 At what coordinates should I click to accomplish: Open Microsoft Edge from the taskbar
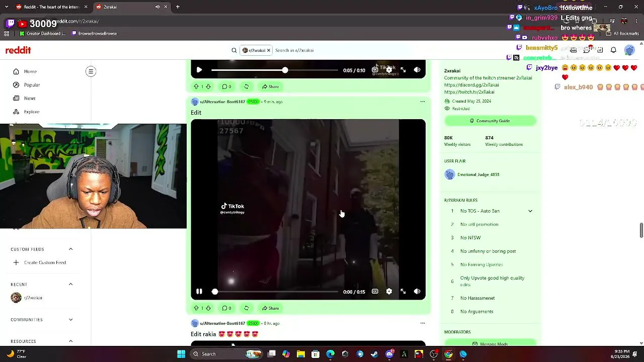[330, 354]
